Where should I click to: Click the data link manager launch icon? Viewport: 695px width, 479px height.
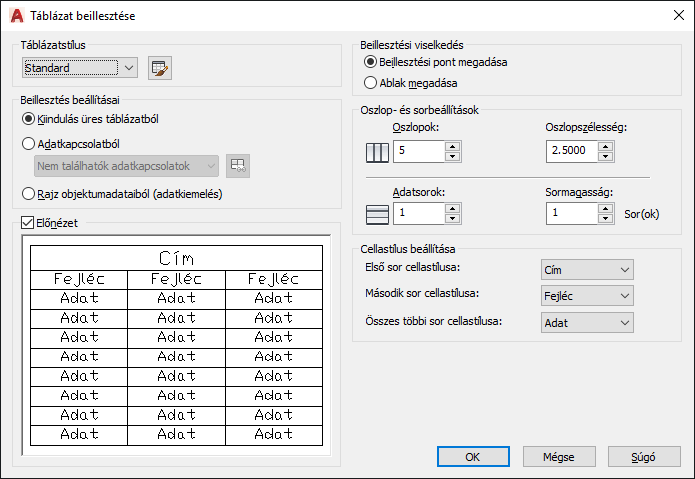coord(237,165)
